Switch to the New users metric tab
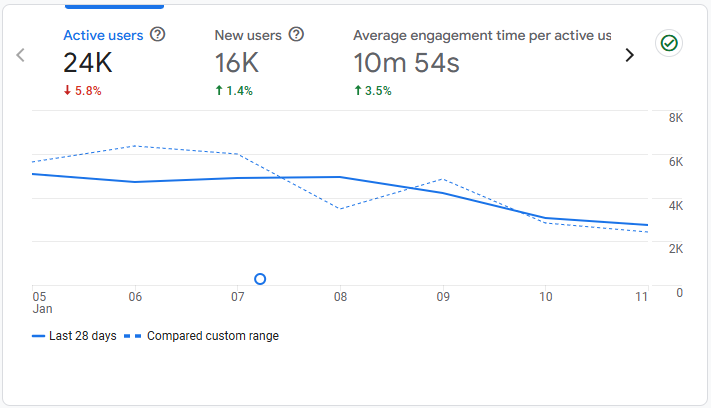 [248, 35]
